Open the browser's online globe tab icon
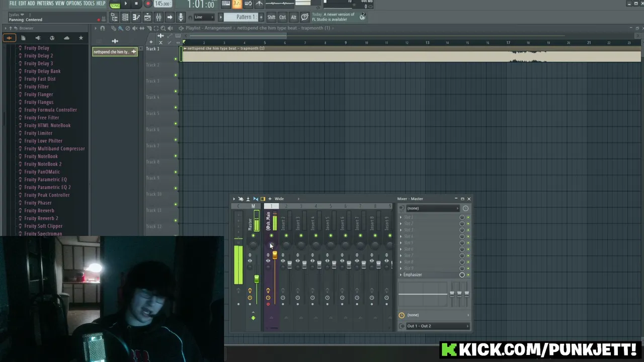Screen dimensions: 644x362 pyautogui.click(x=52, y=38)
